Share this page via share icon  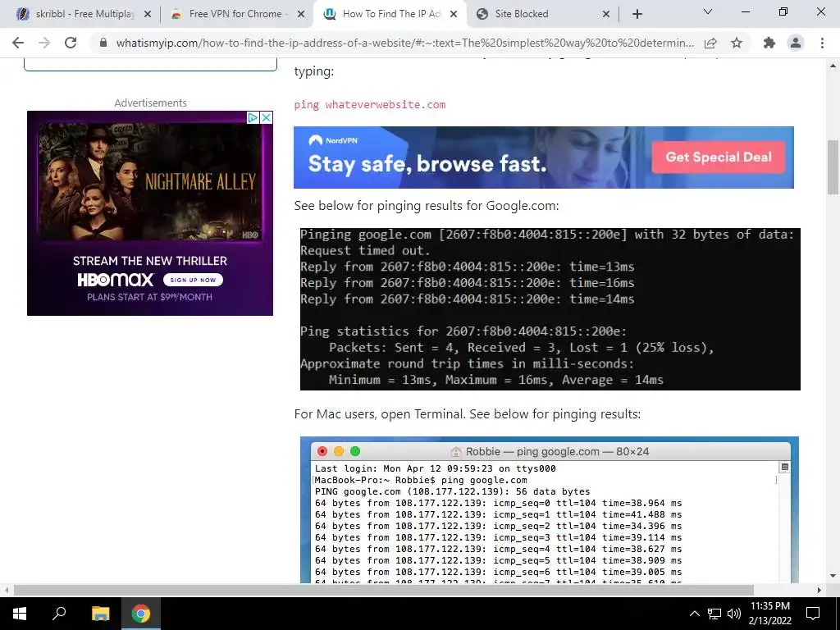click(710, 43)
